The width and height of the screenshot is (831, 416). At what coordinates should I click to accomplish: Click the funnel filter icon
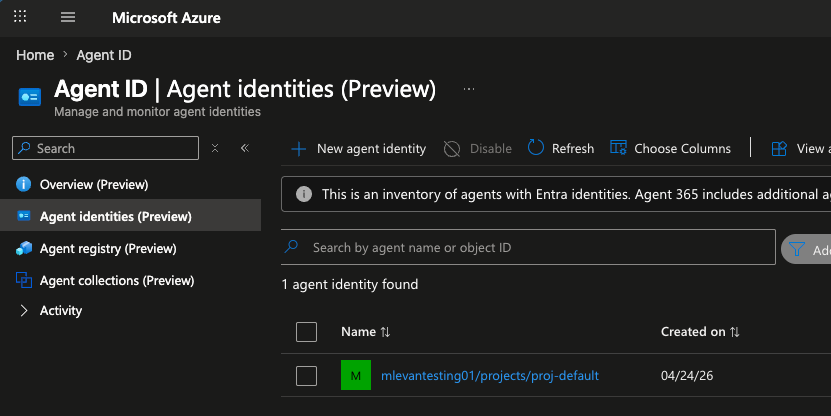click(x=797, y=249)
